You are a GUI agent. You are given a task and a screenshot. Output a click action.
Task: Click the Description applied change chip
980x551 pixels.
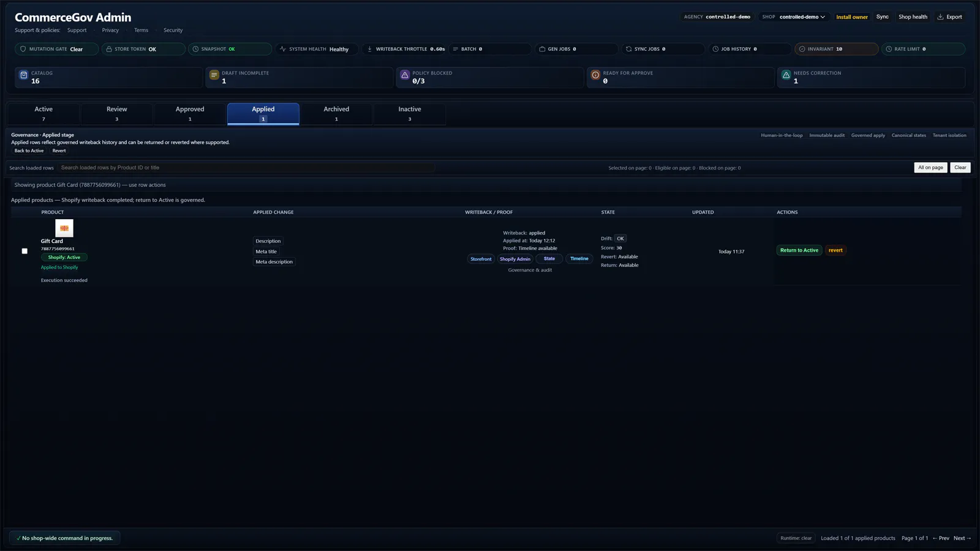coord(268,241)
